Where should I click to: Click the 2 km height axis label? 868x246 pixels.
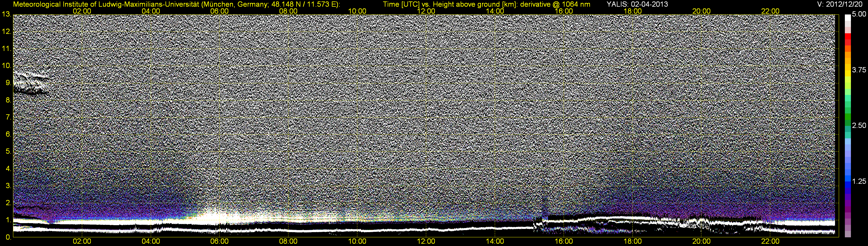pos(8,203)
